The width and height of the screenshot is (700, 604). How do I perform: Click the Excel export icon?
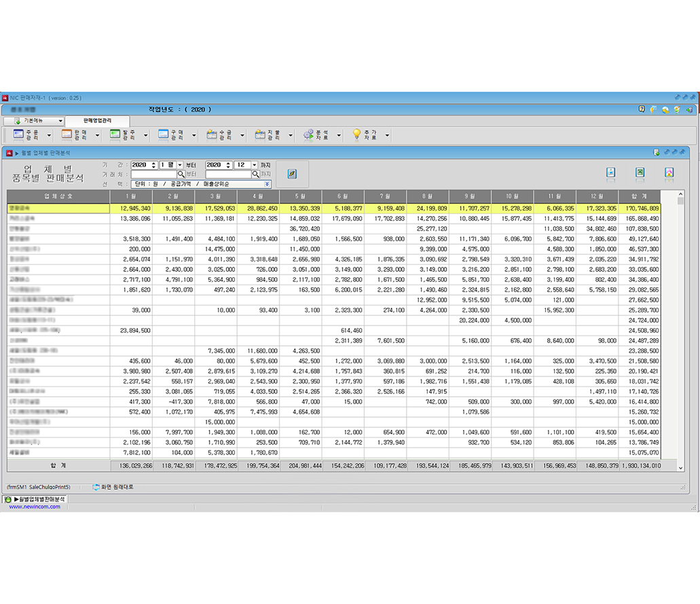click(640, 173)
